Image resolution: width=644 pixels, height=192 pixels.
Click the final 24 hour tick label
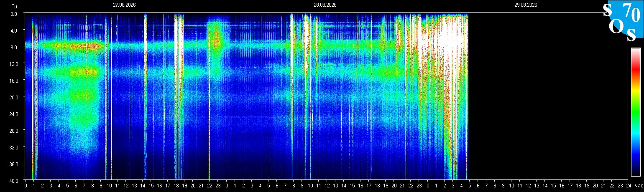[x=629, y=186]
